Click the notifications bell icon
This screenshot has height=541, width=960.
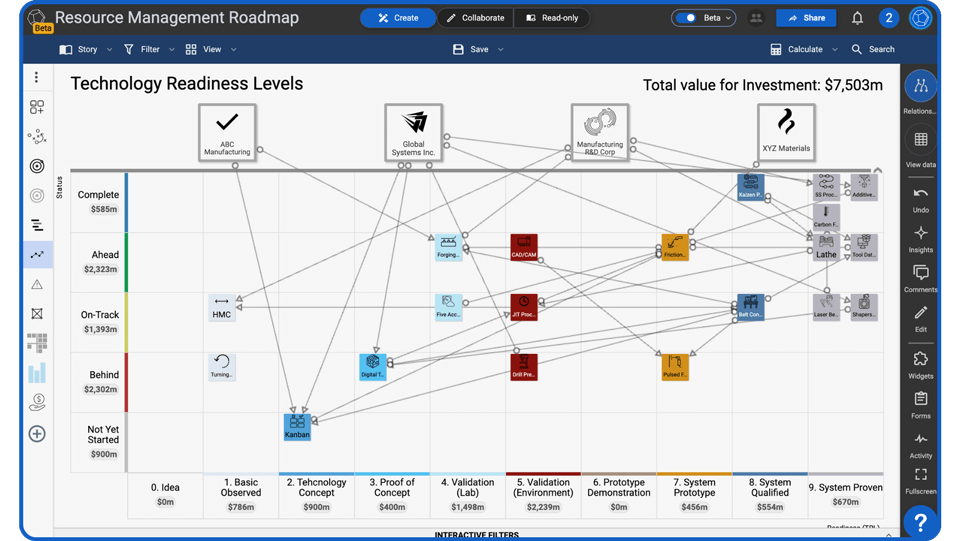[x=857, y=18]
